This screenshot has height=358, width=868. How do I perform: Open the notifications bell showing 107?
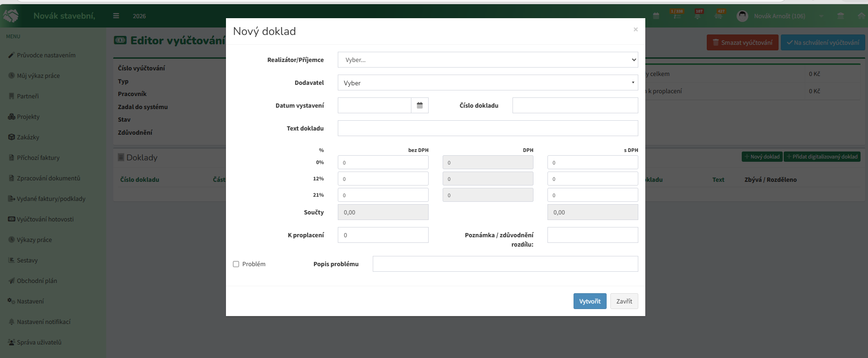(697, 16)
